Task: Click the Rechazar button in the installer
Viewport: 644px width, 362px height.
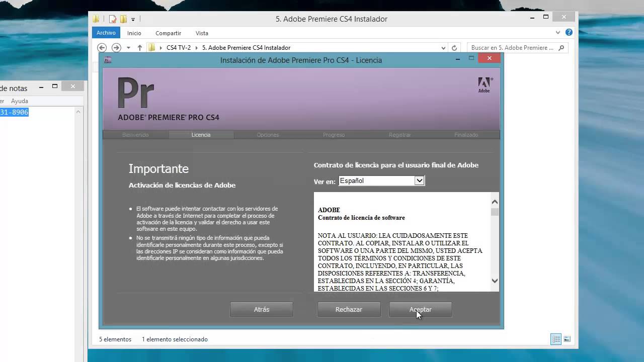Action: [x=349, y=310]
